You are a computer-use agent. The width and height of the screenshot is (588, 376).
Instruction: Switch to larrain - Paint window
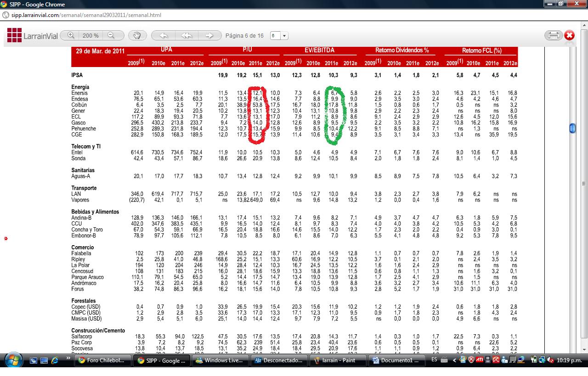click(339, 360)
